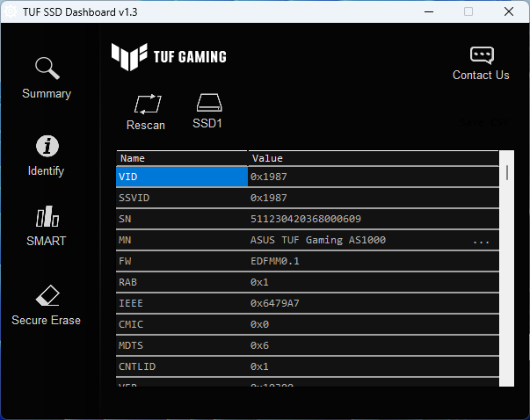The image size is (530, 420).
Task: Click model name ASUS TUF Gaming AS1000
Action: coord(317,240)
